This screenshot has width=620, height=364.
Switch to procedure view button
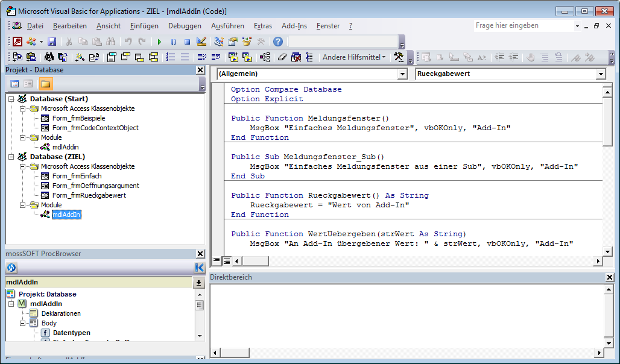click(217, 261)
